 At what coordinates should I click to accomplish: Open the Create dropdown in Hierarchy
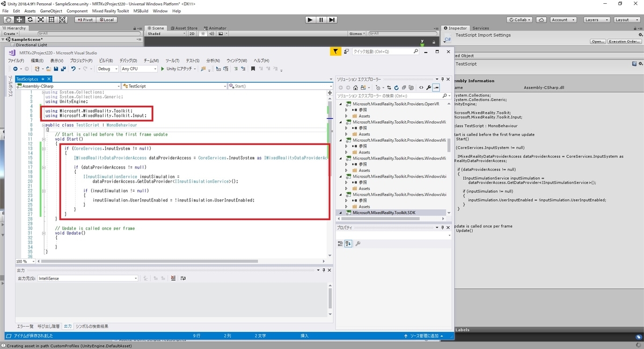pyautogui.click(x=11, y=33)
